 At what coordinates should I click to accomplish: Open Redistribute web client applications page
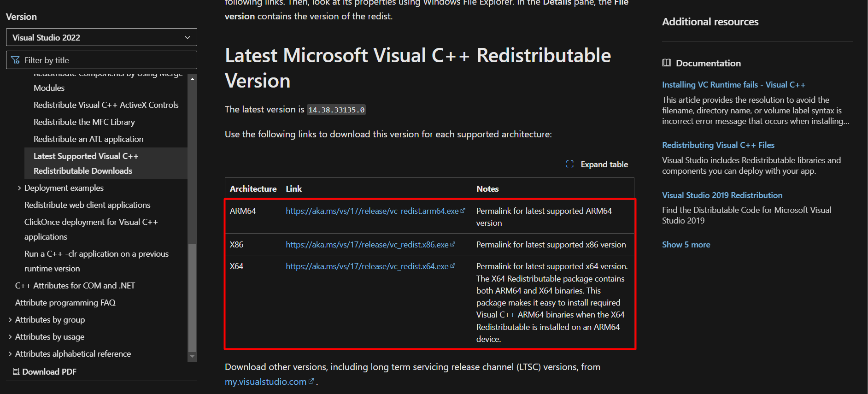88,205
